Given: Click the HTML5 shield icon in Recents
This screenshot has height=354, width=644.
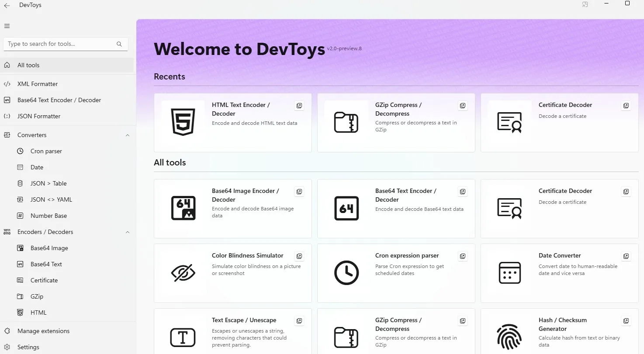Looking at the screenshot, I should [183, 123].
